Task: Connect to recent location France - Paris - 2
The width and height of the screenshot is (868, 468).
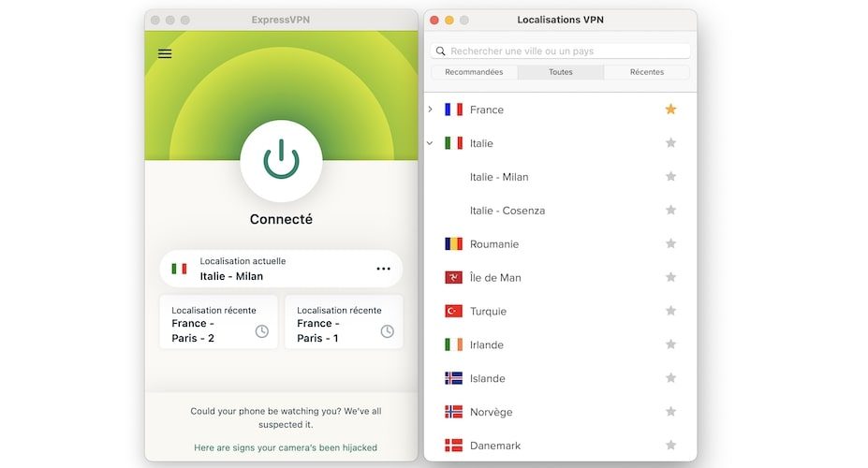Action: coord(218,322)
